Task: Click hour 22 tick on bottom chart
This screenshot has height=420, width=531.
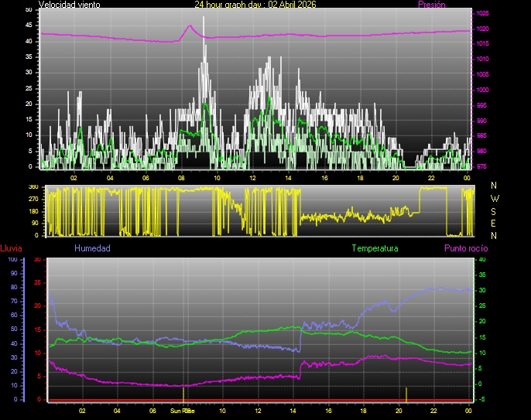Action: [x=433, y=411]
